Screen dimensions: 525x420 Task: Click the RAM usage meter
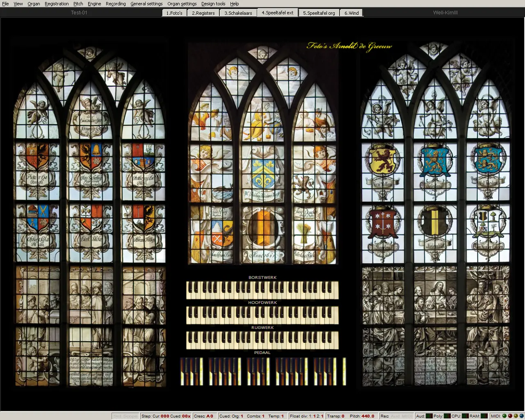484,416
